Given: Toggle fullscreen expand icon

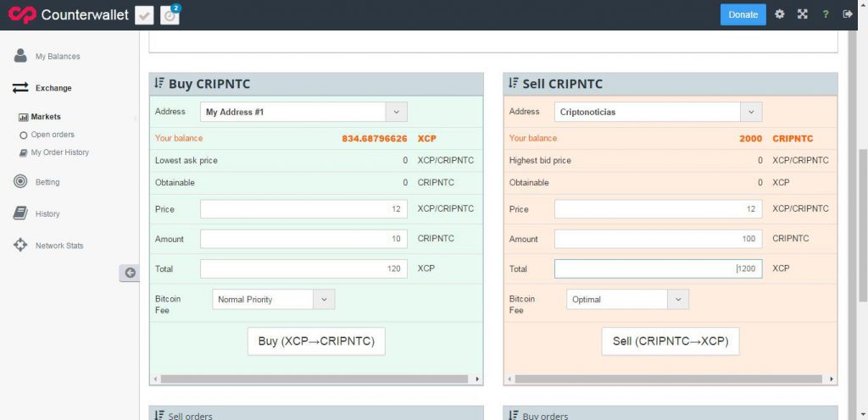Looking at the screenshot, I should [802, 14].
